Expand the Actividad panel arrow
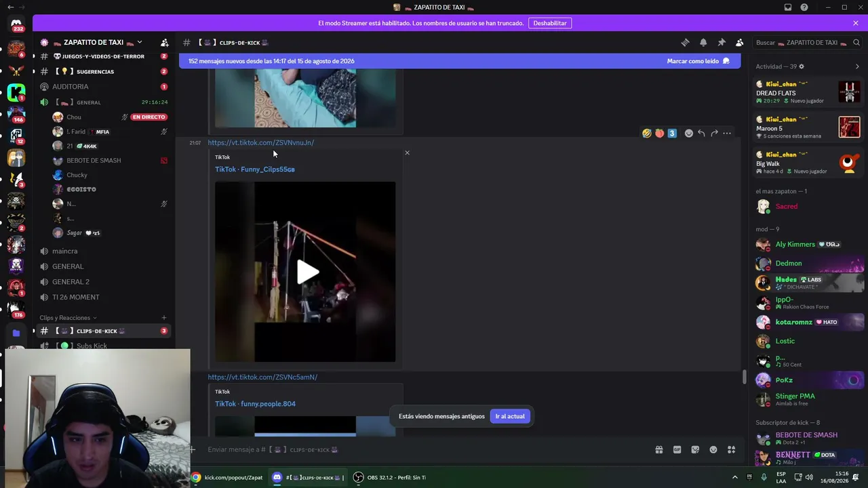868x488 pixels. coord(857,66)
